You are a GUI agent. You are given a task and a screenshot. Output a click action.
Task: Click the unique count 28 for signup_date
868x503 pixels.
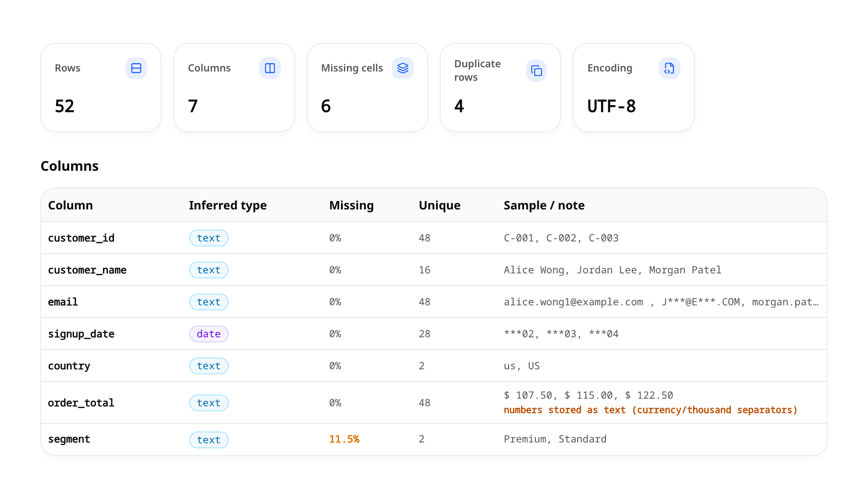coord(425,334)
